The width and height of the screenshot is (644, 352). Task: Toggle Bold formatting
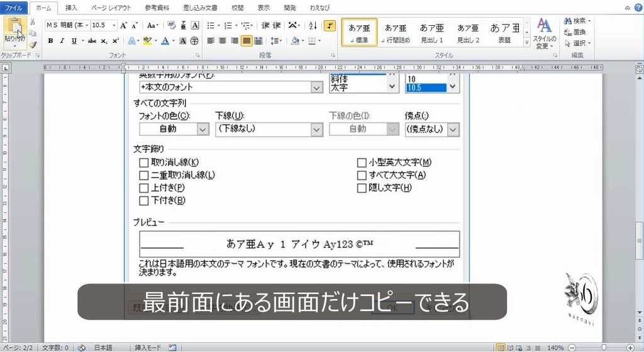[50, 41]
